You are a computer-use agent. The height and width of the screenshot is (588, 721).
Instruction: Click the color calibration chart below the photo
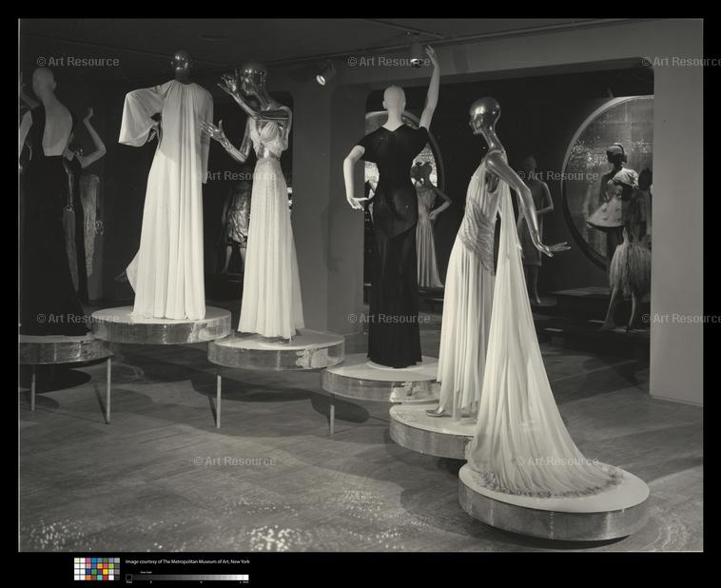[97, 569]
